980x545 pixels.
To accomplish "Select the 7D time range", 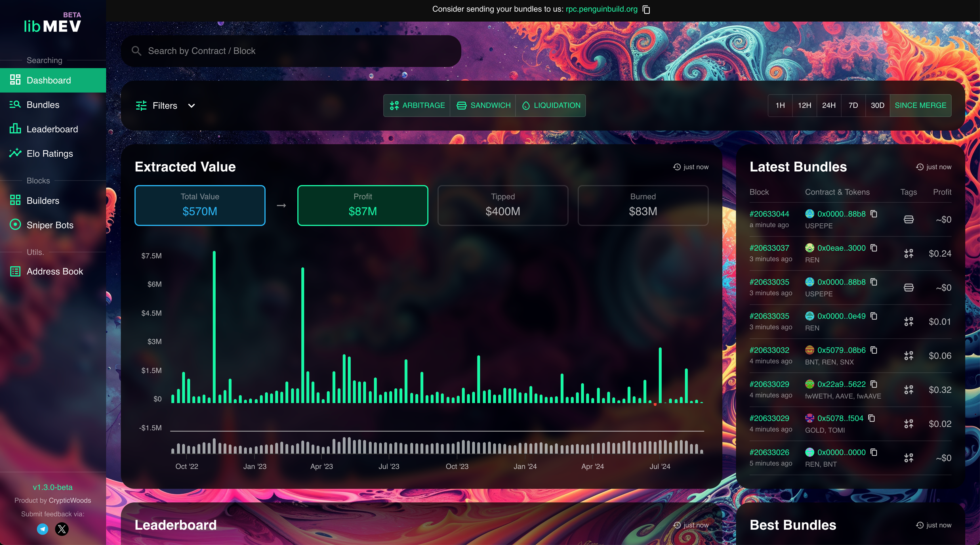I will [x=853, y=105].
